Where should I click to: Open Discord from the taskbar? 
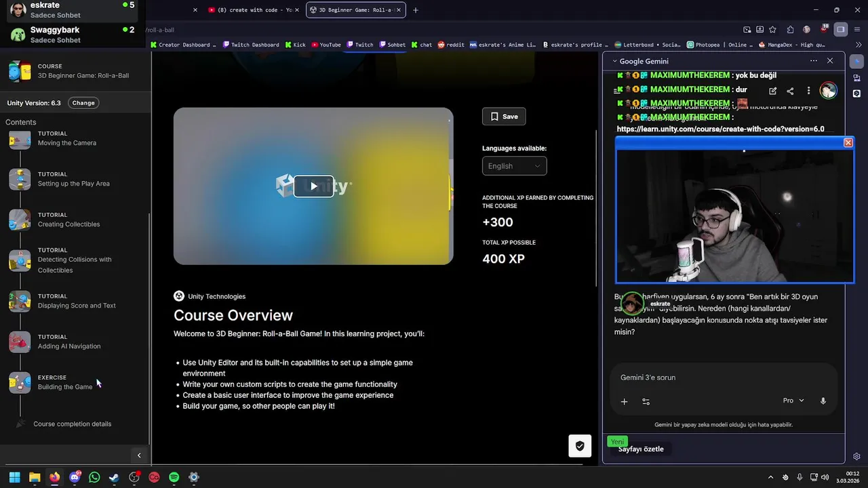pos(75,477)
